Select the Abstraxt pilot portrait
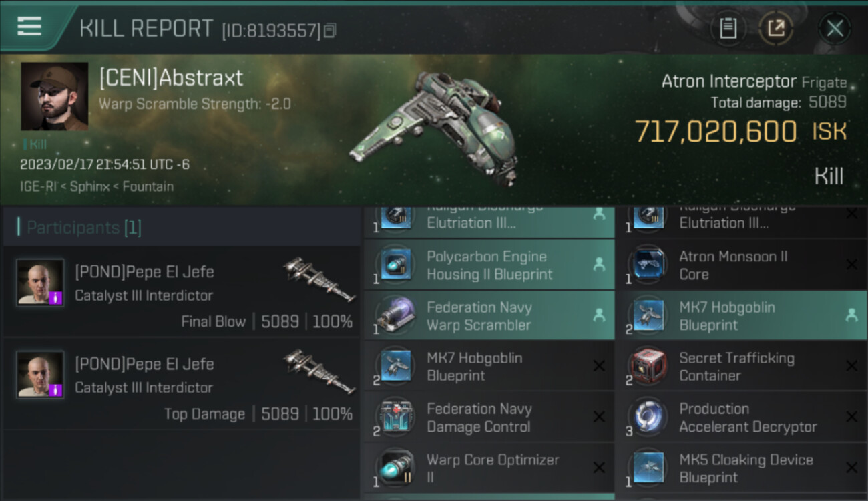 (55, 96)
